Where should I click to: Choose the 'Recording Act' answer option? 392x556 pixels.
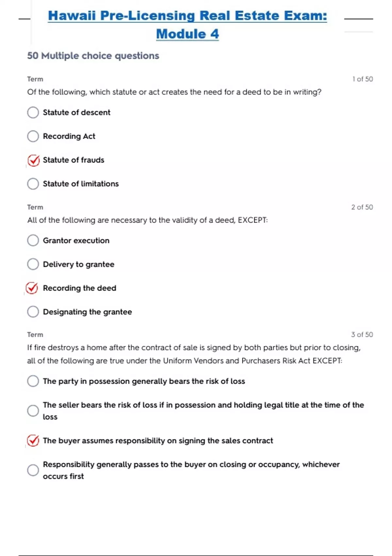pos(33,136)
